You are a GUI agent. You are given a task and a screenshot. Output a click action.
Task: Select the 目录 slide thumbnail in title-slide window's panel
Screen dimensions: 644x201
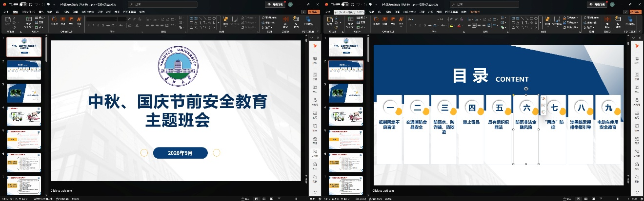(23, 70)
